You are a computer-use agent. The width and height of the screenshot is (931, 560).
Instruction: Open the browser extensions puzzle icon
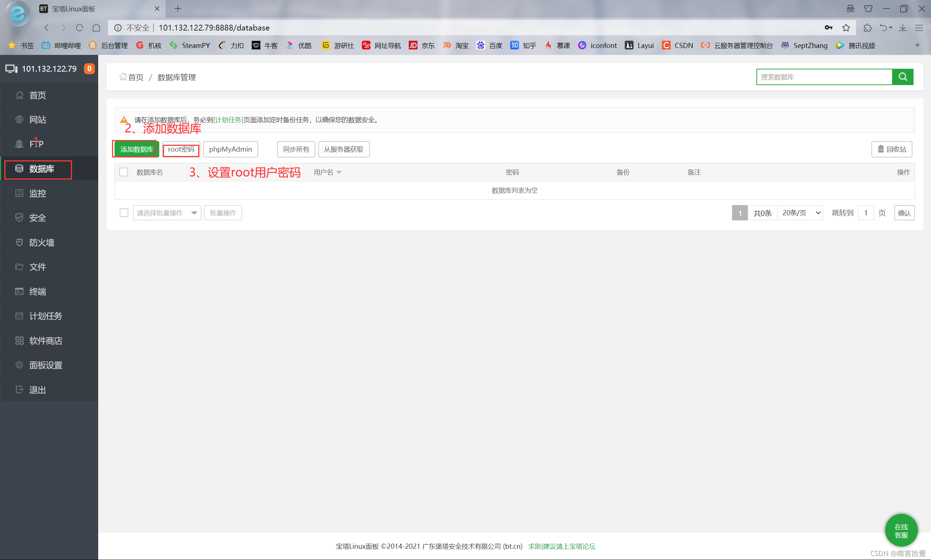(x=868, y=28)
